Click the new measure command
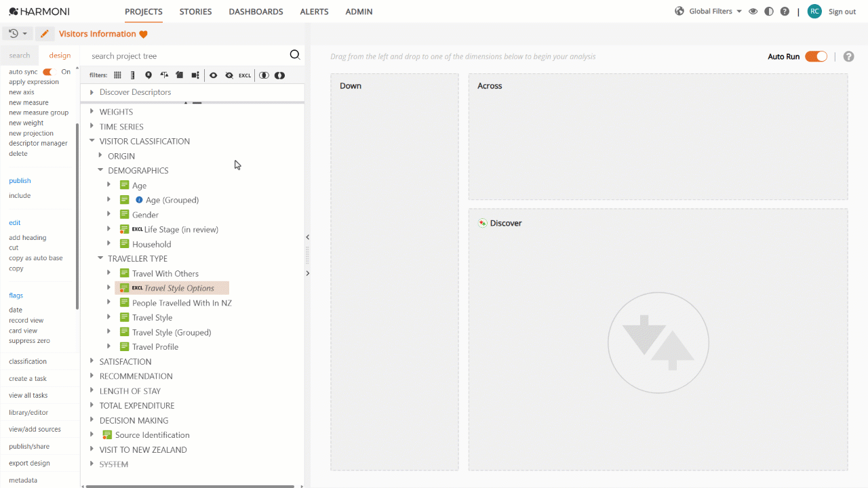Screen dimensions: 868x488 point(28,102)
